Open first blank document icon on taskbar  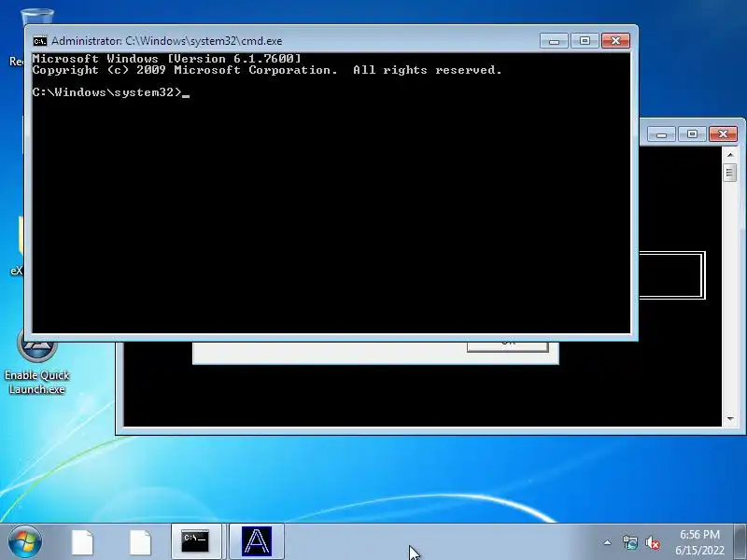coord(83,542)
